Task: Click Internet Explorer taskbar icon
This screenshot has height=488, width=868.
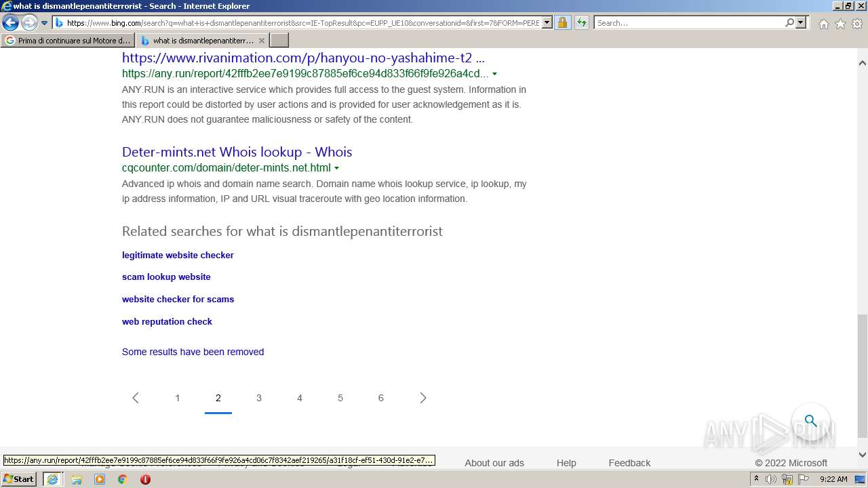Action: [x=52, y=479]
